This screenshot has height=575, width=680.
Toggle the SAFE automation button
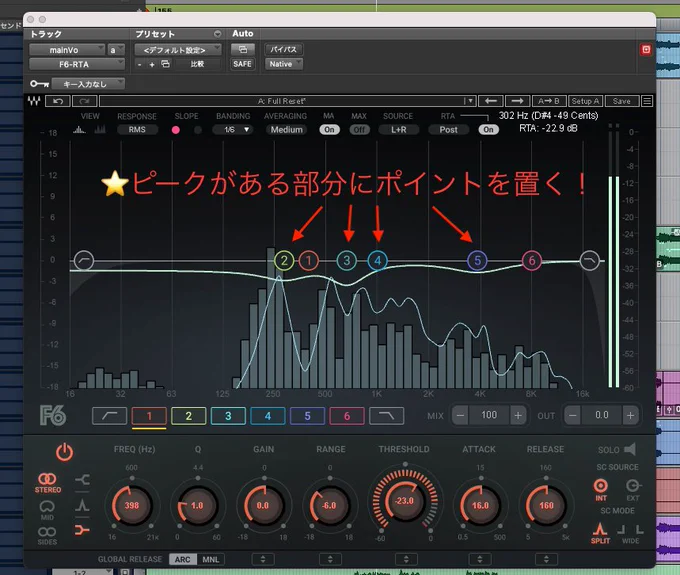point(242,64)
